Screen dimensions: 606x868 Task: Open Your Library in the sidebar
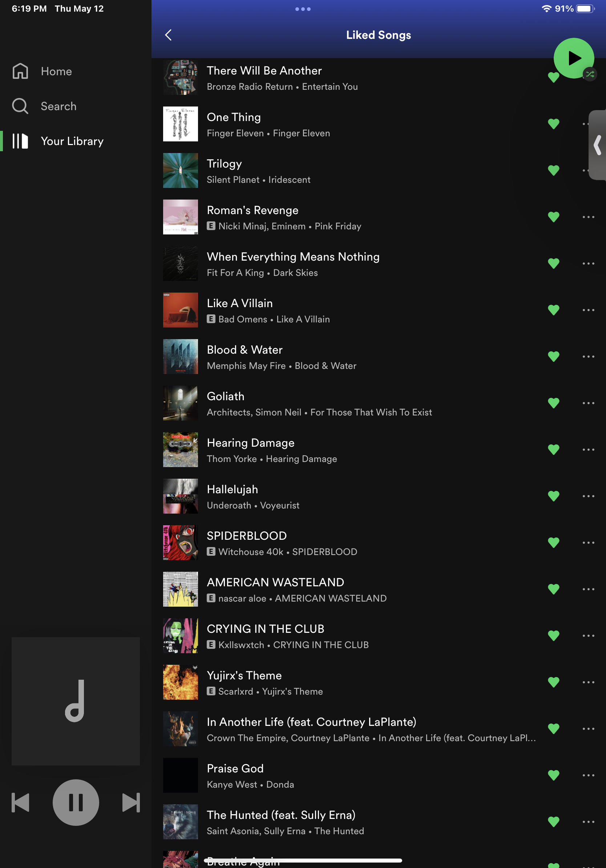coord(72,141)
